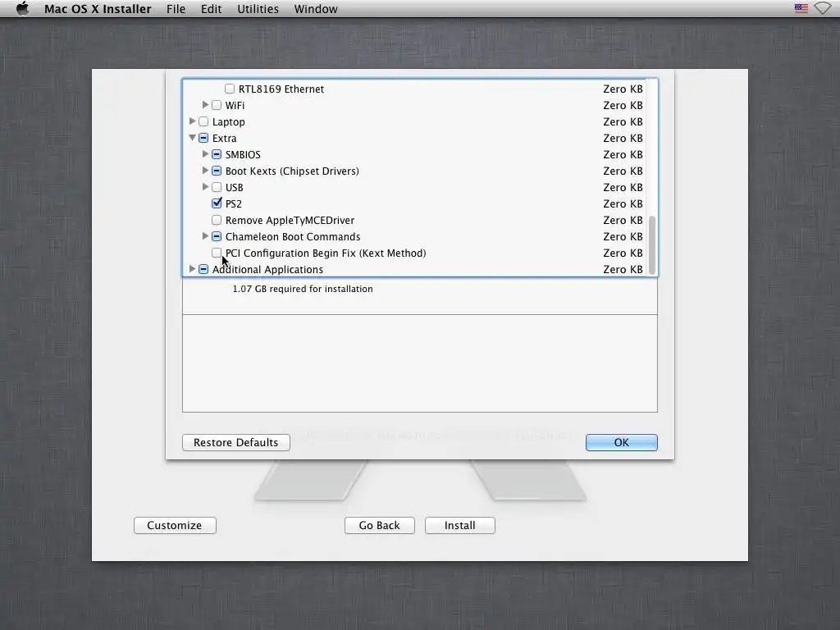This screenshot has height=630, width=840.
Task: Uncheck the PS2 checkbox
Action: tap(217, 203)
